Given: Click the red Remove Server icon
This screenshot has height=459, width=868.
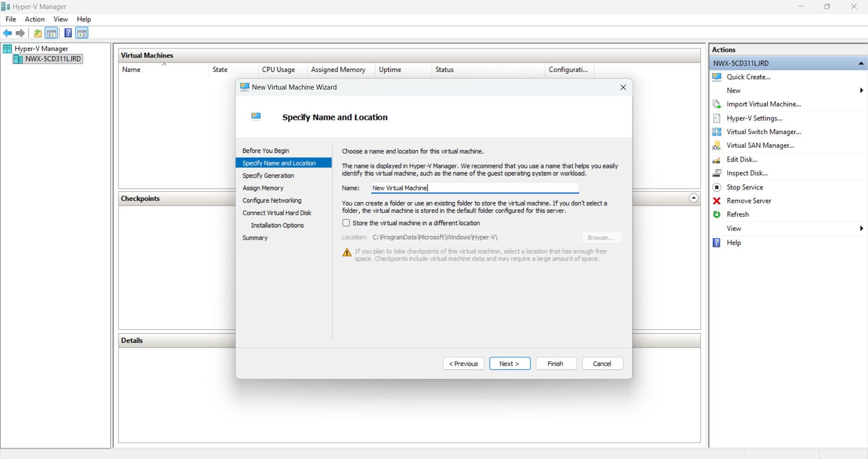Looking at the screenshot, I should [x=716, y=201].
